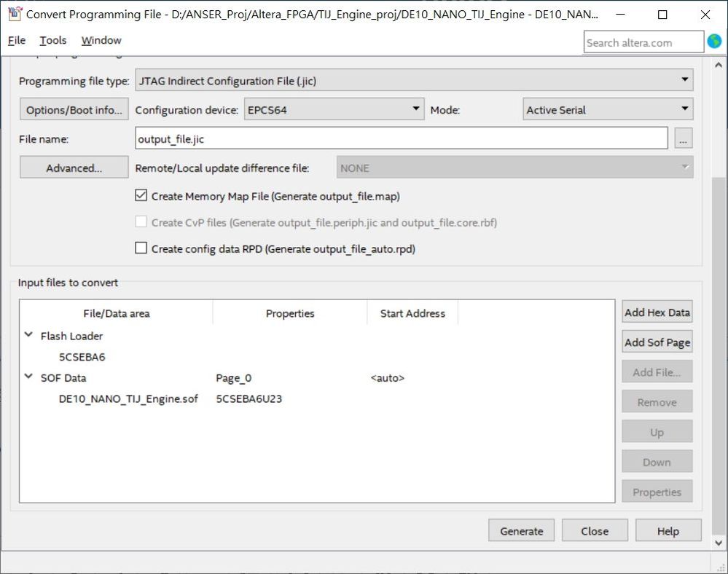Click the Add Sof Page button

657,342
